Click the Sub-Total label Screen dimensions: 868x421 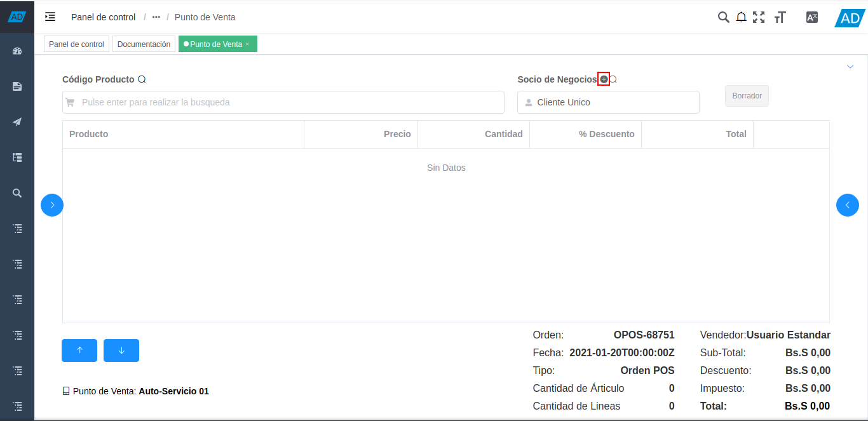click(722, 352)
